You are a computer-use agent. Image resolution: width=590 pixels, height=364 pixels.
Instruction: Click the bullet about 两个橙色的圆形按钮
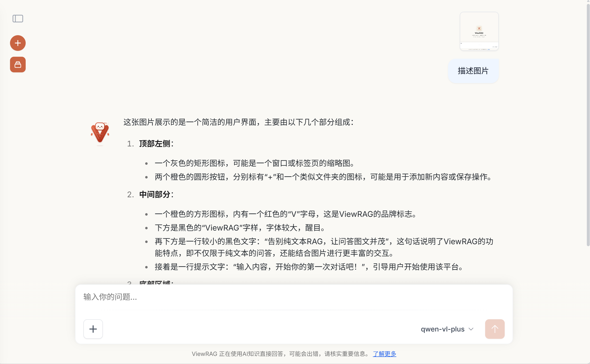(323, 177)
